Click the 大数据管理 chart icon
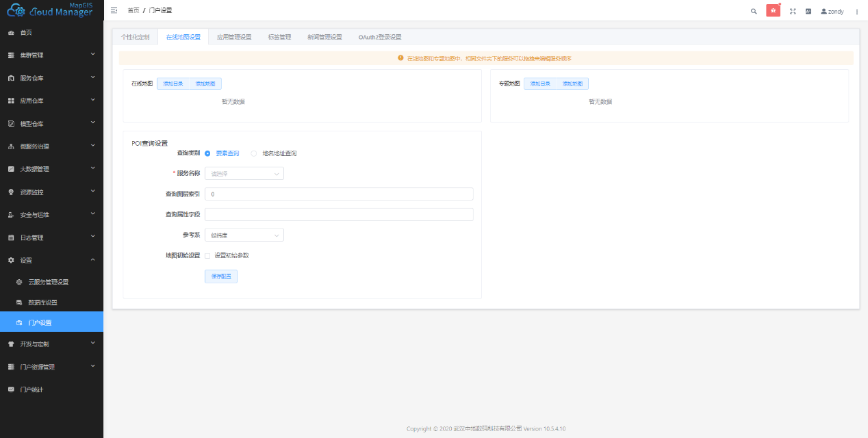 [x=11, y=169]
